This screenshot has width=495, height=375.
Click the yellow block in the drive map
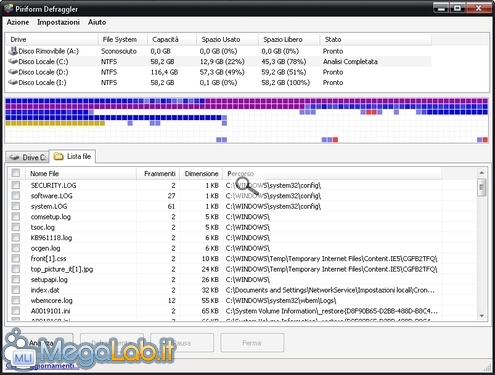coord(55,124)
